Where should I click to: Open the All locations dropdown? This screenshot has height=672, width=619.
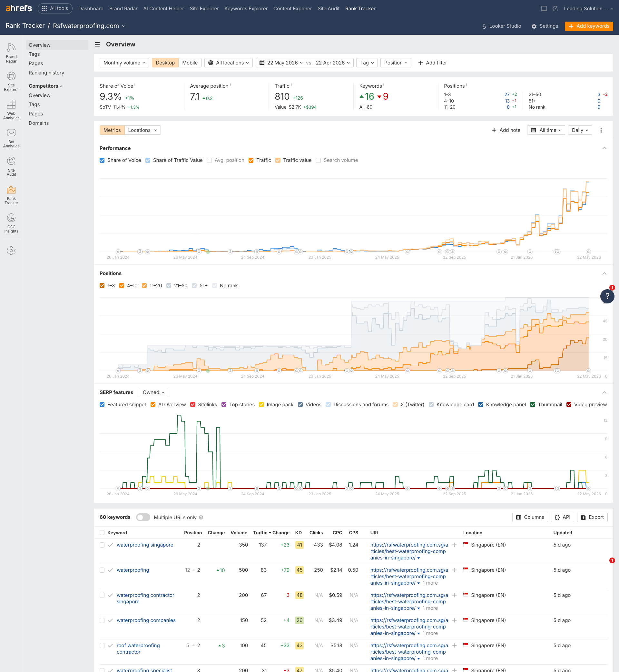click(229, 63)
